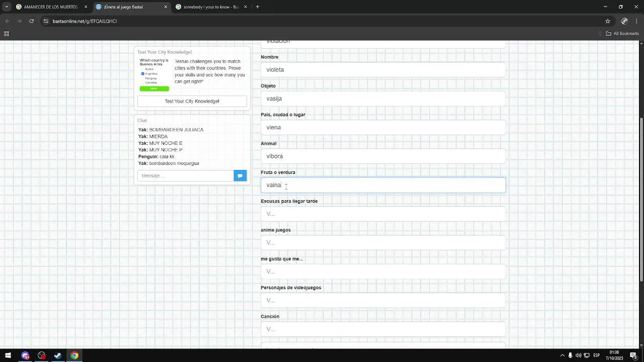Click the Nombre field containing 'violeta'
644x362 pixels.
tap(383, 70)
